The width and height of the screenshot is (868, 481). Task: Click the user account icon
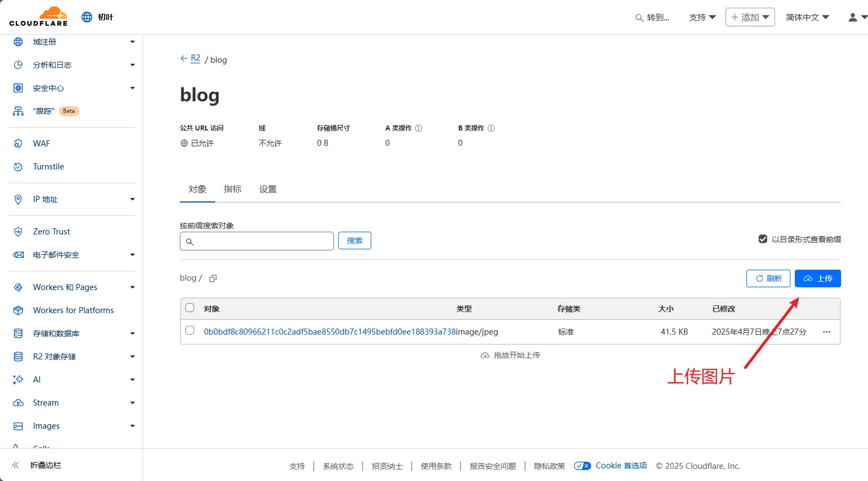tap(853, 18)
